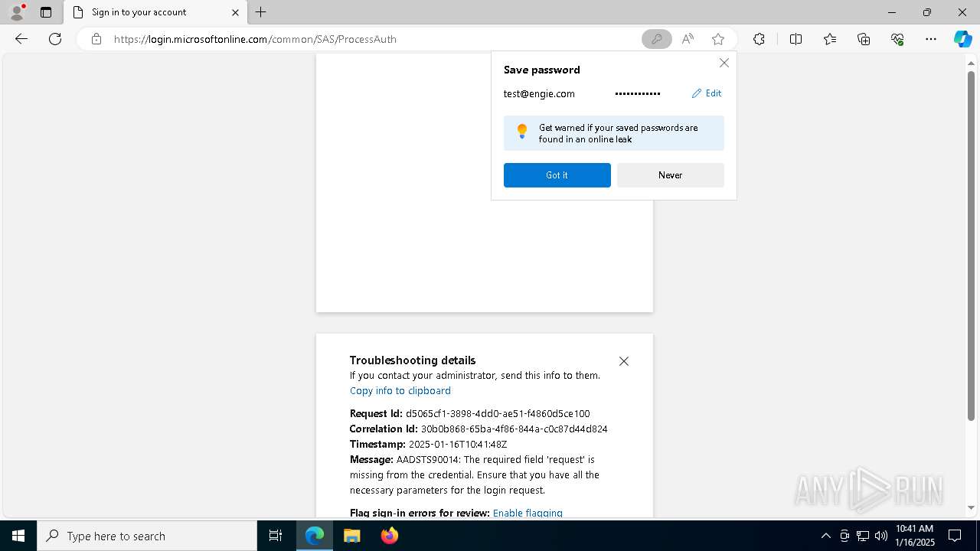
Task: Select the Request Id value
Action: point(498,413)
